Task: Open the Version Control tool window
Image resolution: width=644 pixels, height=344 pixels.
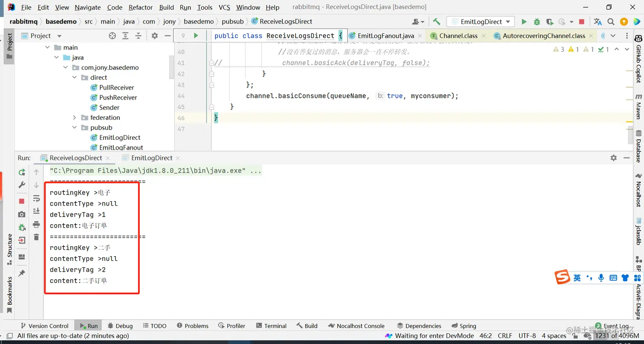Action: point(44,326)
